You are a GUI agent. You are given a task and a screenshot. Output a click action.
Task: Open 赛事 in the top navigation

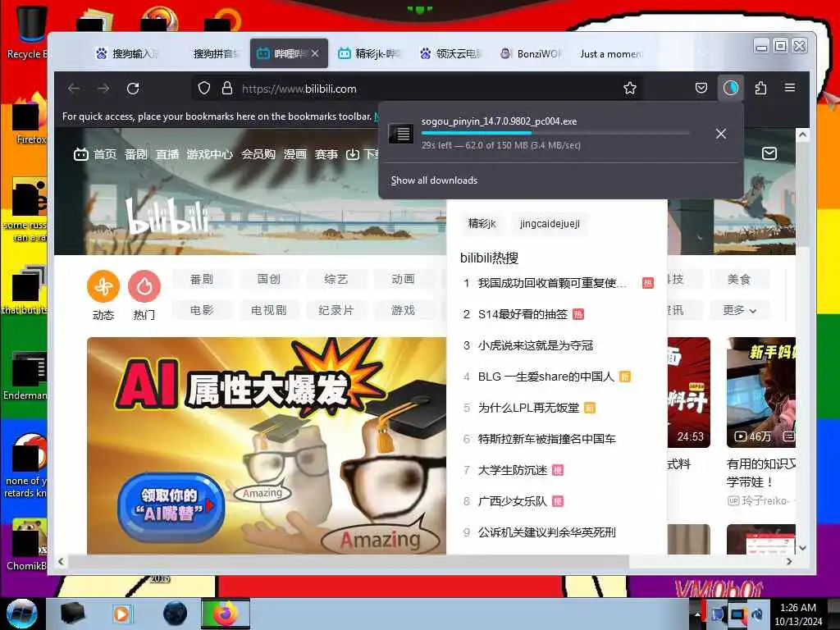tap(326, 154)
